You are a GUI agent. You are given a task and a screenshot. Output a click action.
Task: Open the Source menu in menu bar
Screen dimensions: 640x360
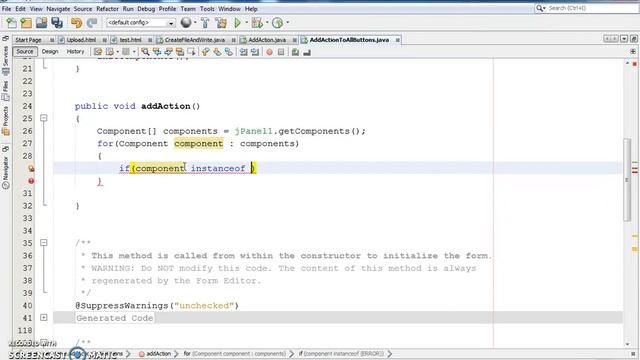(x=83, y=9)
